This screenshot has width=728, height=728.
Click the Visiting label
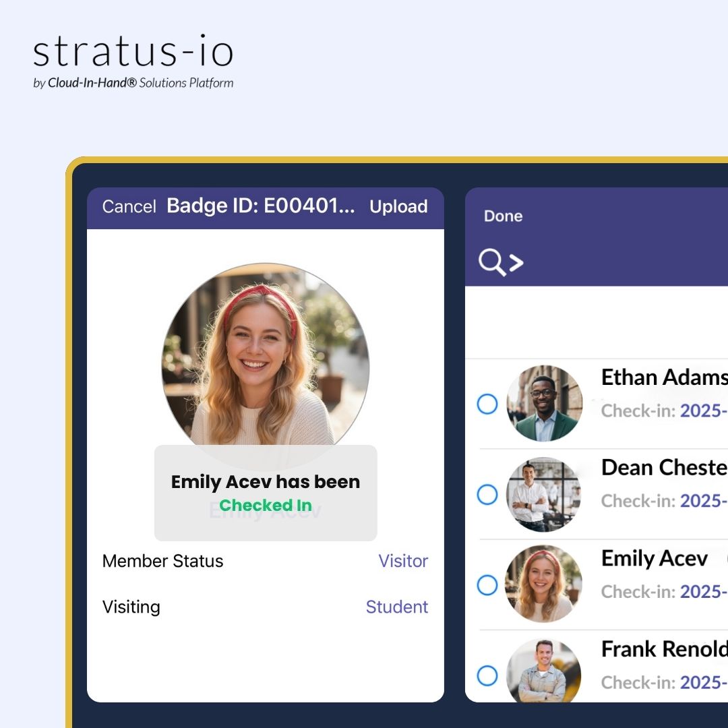click(131, 607)
